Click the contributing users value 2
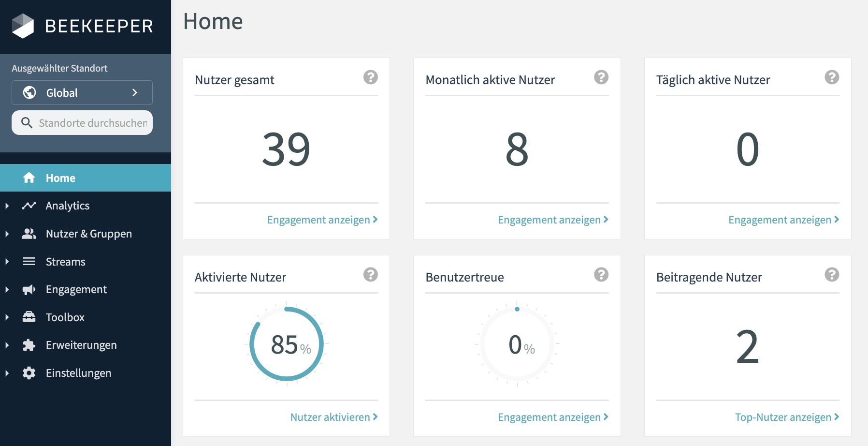 point(748,347)
